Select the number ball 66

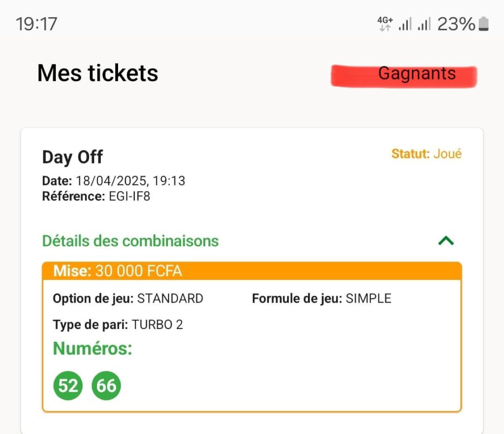coord(106,385)
